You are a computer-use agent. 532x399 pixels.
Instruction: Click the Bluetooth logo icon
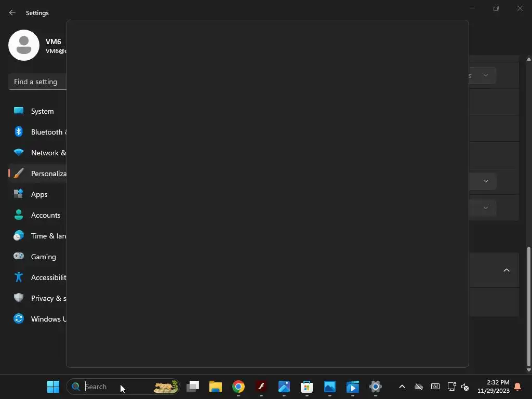coord(19,131)
